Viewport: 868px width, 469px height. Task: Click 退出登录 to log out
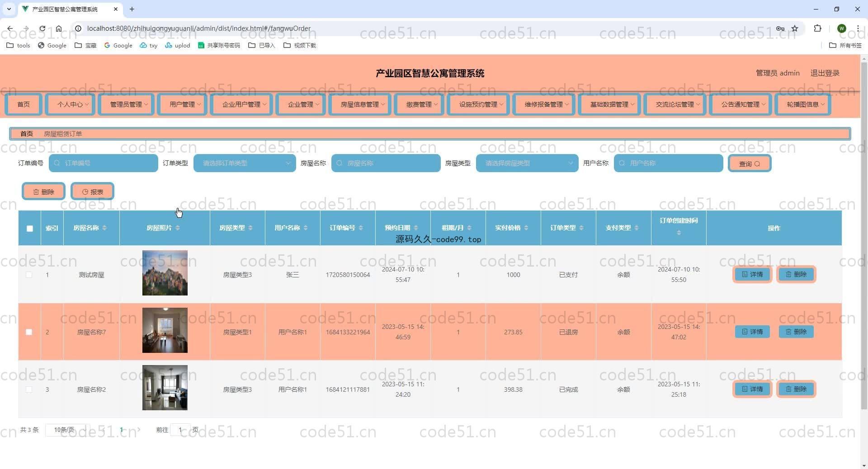pos(825,73)
